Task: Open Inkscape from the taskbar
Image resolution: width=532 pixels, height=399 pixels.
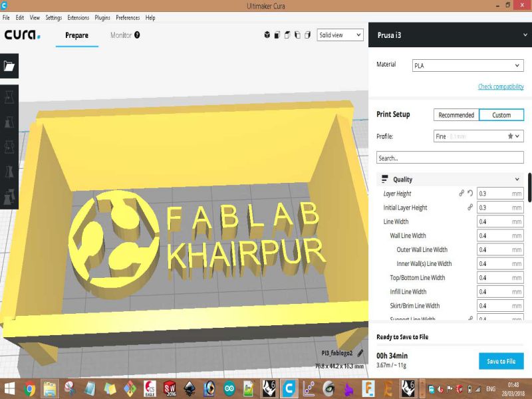Action: [190, 388]
